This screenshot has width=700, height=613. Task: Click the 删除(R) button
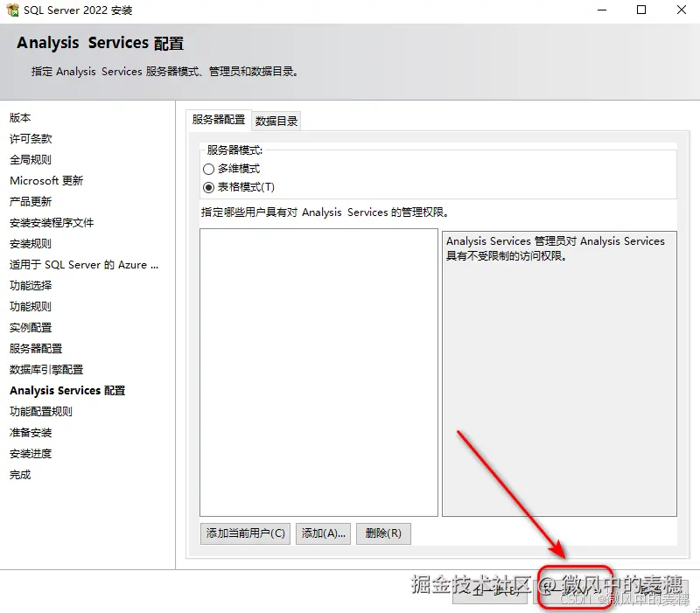pos(383,533)
